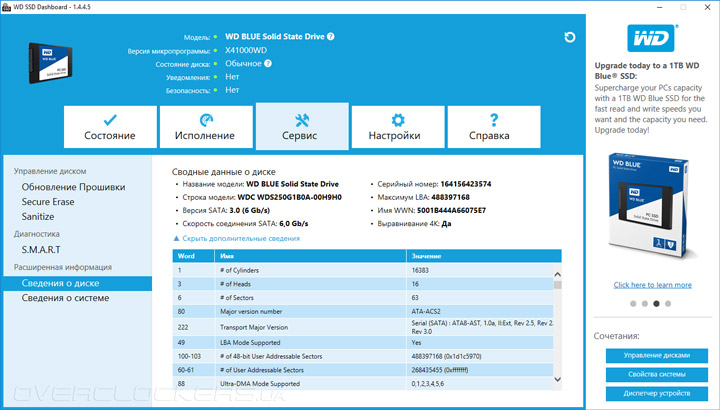Click the '# of Heads' row
The width and height of the screenshot is (720, 410).
pyautogui.click(x=363, y=284)
